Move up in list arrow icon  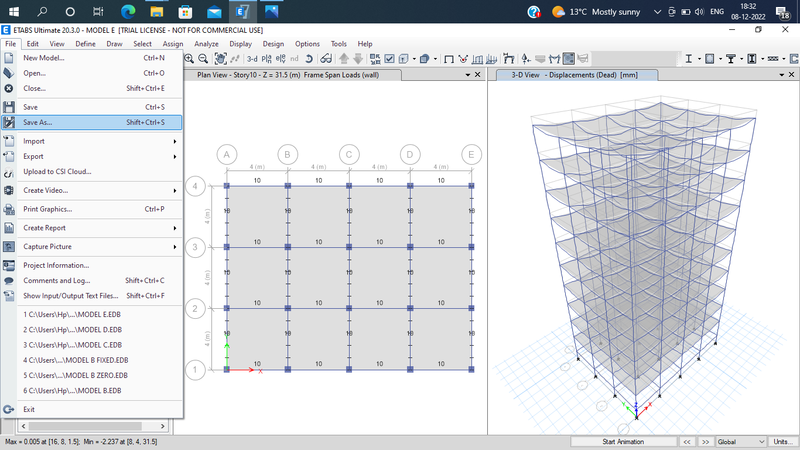click(344, 59)
